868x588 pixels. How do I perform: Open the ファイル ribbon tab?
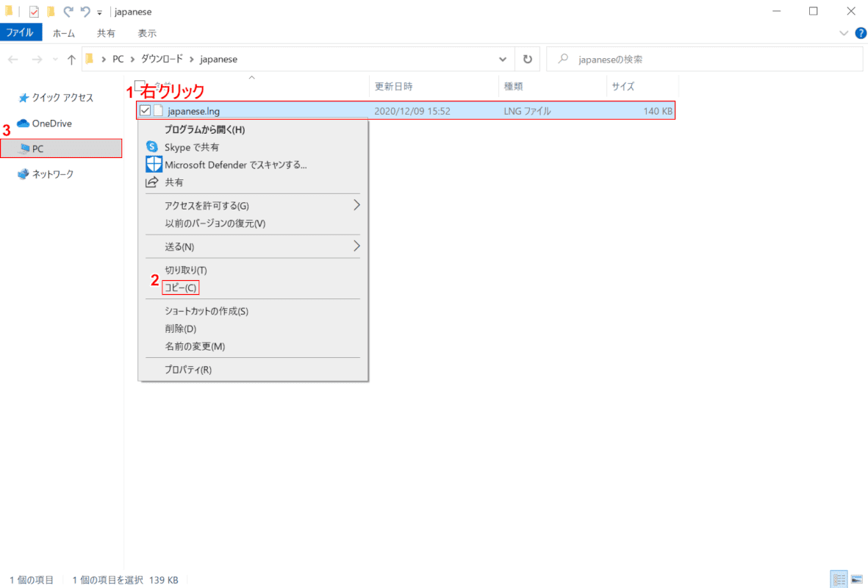pyautogui.click(x=20, y=32)
